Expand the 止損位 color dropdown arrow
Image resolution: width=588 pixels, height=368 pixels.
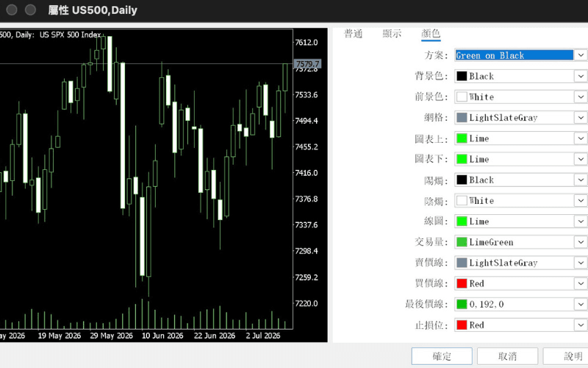click(x=581, y=325)
